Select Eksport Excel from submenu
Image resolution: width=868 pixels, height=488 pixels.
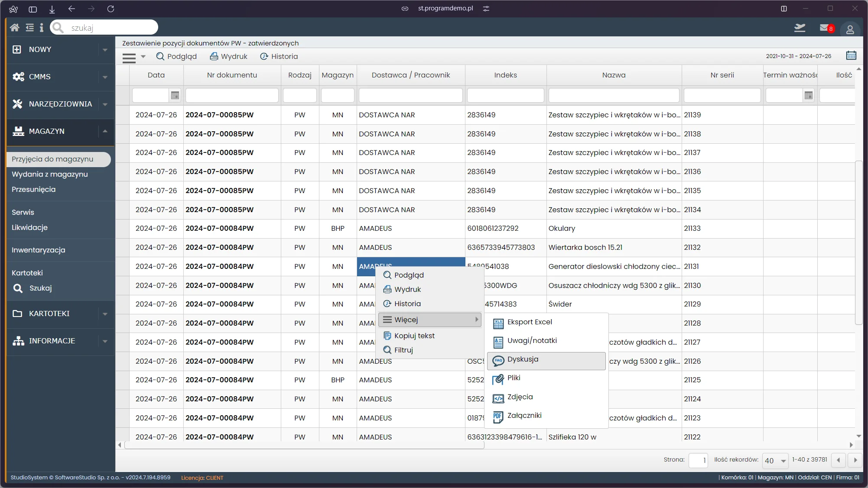tap(530, 322)
